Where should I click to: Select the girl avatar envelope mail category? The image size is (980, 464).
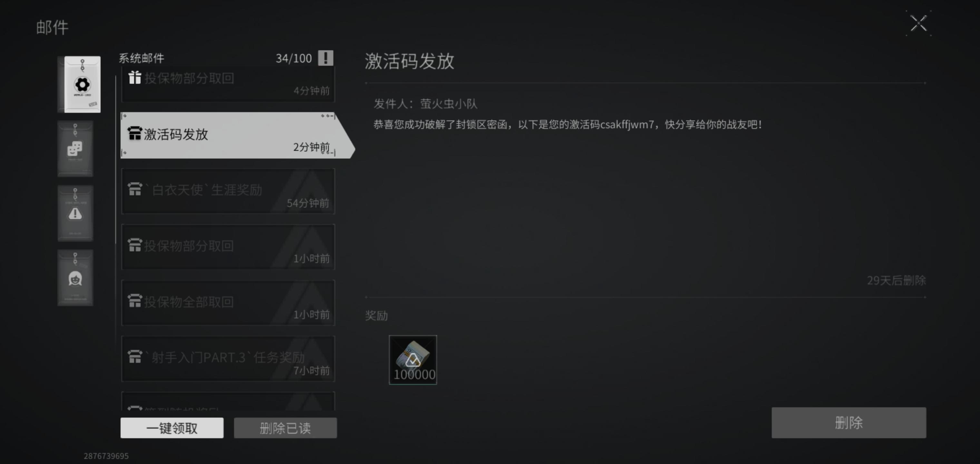coord(75,278)
